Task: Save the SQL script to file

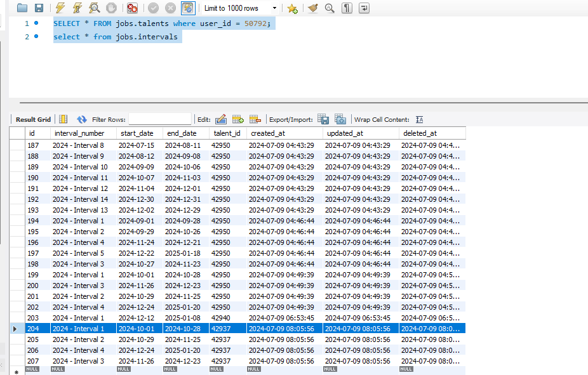Action: tap(39, 8)
